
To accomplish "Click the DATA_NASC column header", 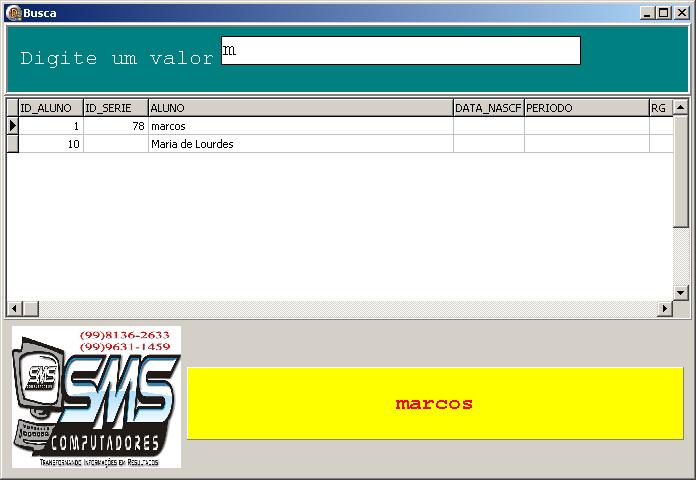I will [488, 108].
